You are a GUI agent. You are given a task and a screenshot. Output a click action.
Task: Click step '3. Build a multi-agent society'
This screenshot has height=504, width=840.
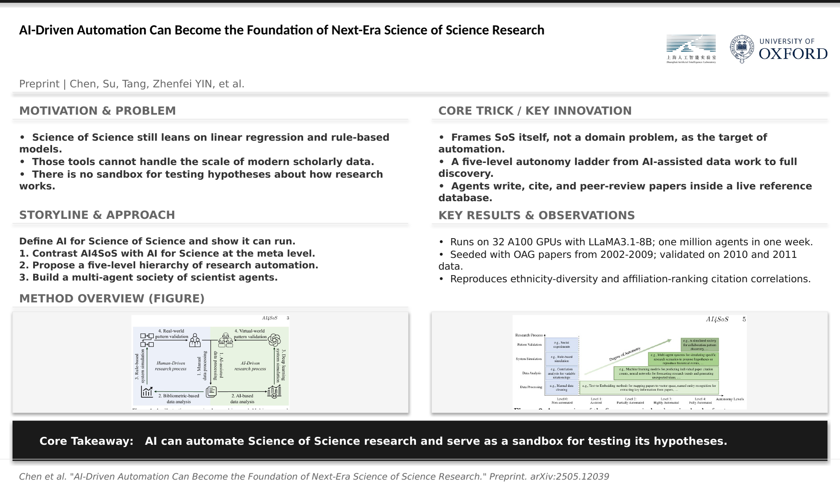149,278
